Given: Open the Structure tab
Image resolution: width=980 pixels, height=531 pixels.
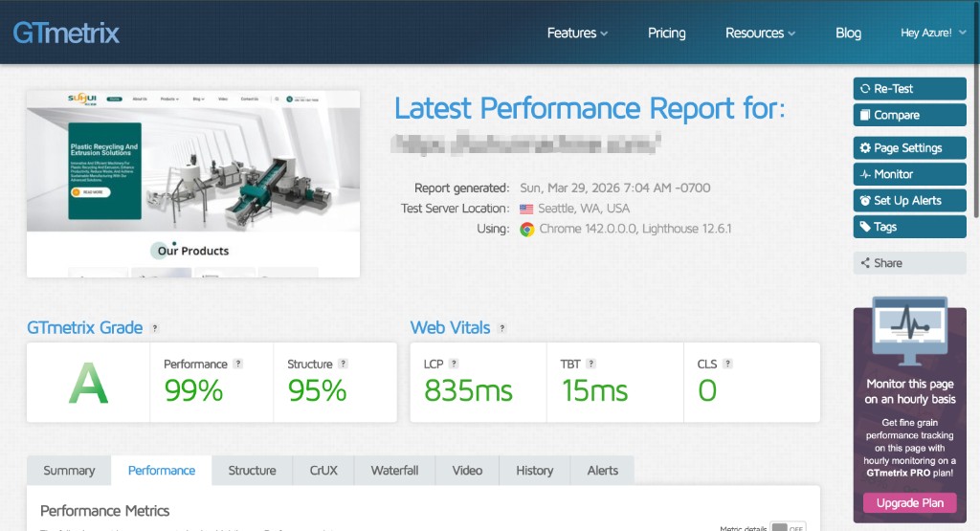Looking at the screenshot, I should click(252, 471).
